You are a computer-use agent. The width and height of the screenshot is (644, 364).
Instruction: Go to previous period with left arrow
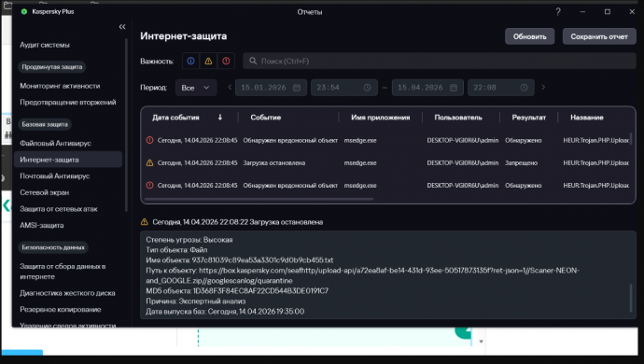pos(230,87)
